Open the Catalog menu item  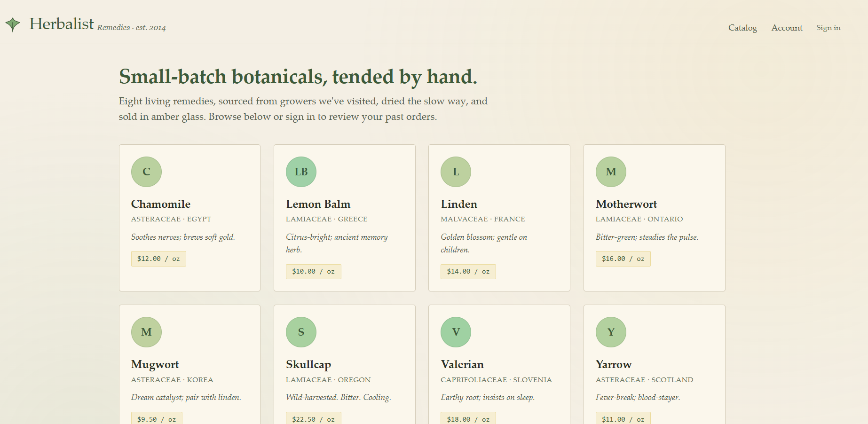point(742,28)
